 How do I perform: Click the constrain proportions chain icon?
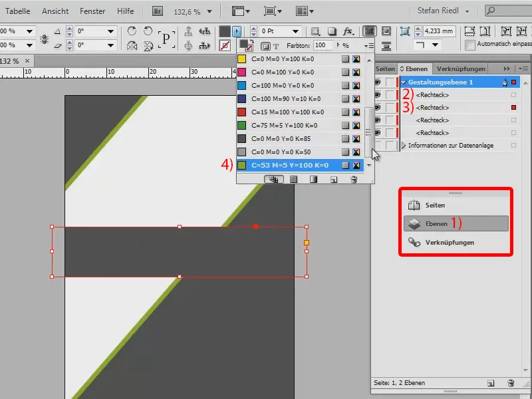pos(44,39)
